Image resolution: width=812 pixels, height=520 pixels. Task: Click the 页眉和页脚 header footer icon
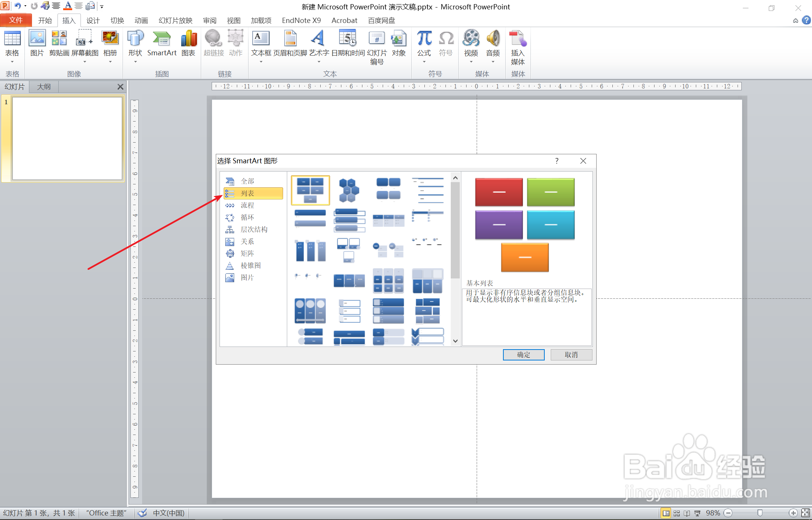(290, 44)
